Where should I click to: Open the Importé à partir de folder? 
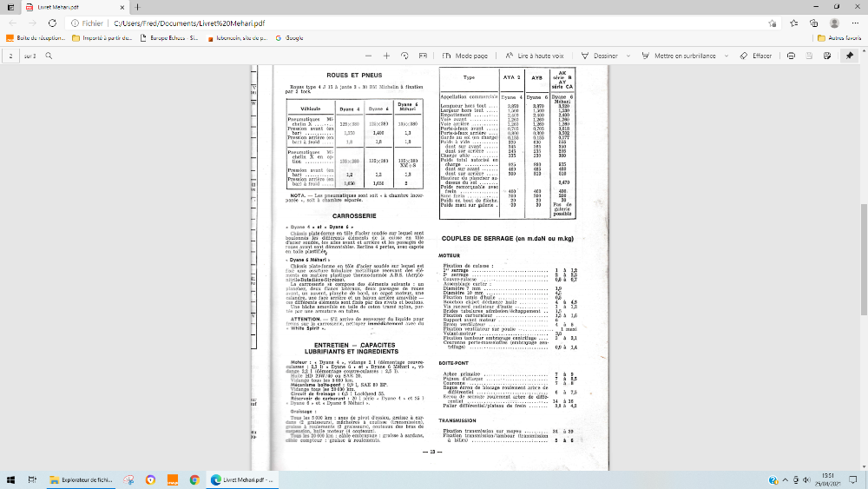pyautogui.click(x=102, y=38)
